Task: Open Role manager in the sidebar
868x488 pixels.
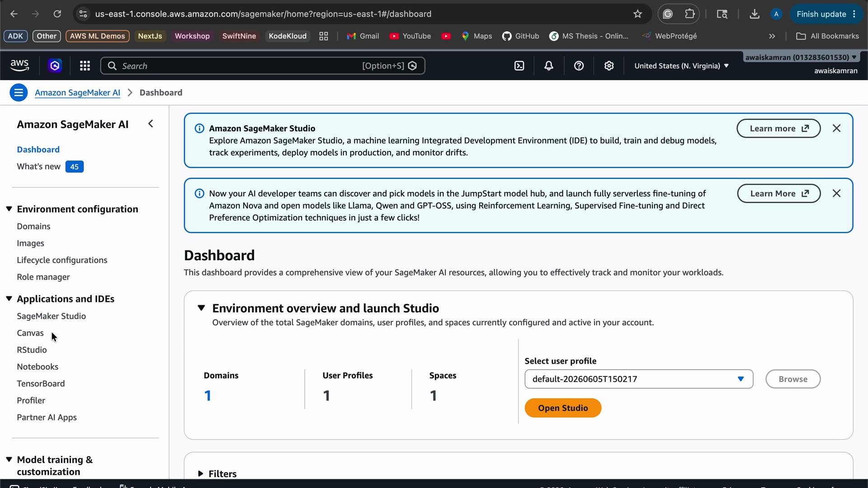Action: pos(43,277)
